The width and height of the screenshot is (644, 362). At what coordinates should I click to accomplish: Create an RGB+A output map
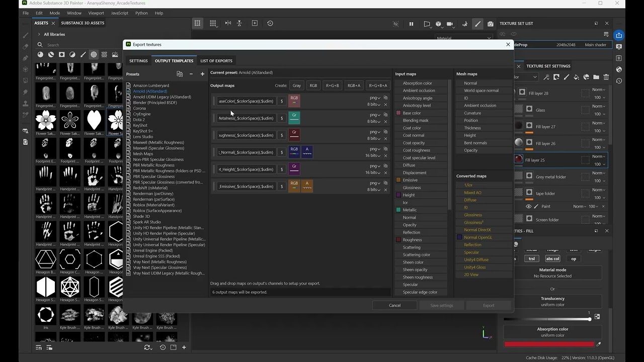pyautogui.click(x=354, y=85)
